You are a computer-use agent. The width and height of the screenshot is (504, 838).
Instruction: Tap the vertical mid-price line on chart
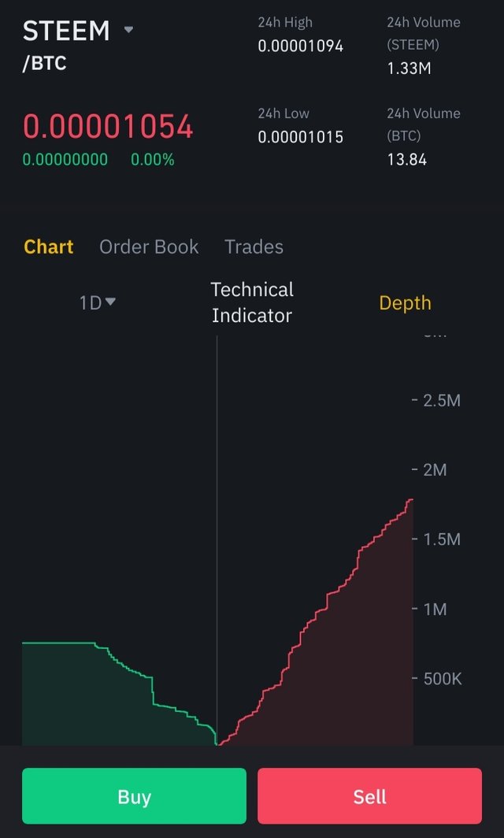click(x=217, y=535)
